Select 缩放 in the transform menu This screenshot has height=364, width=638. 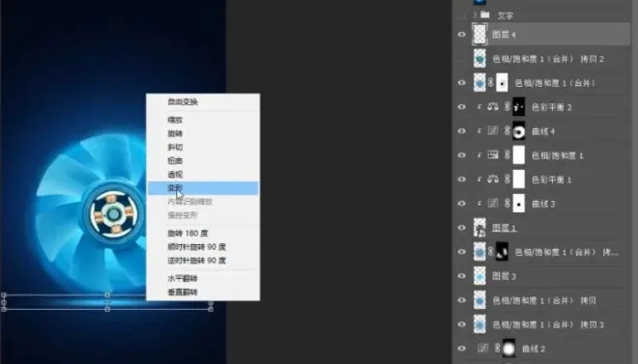pos(203,120)
